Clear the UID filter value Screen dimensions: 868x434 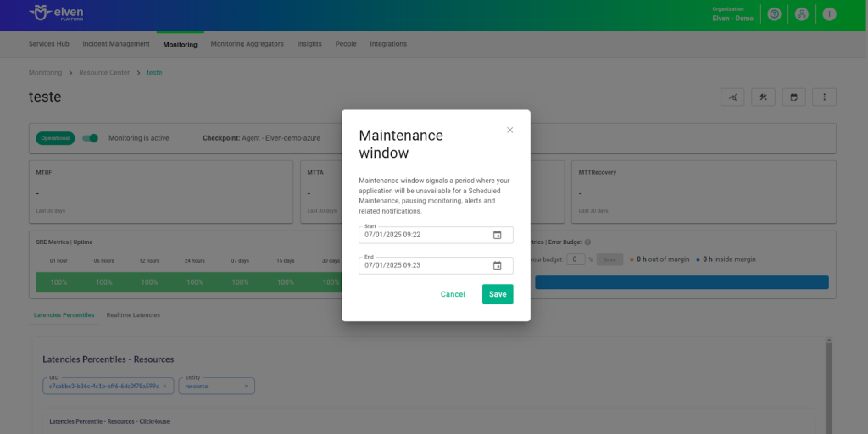[165, 386]
